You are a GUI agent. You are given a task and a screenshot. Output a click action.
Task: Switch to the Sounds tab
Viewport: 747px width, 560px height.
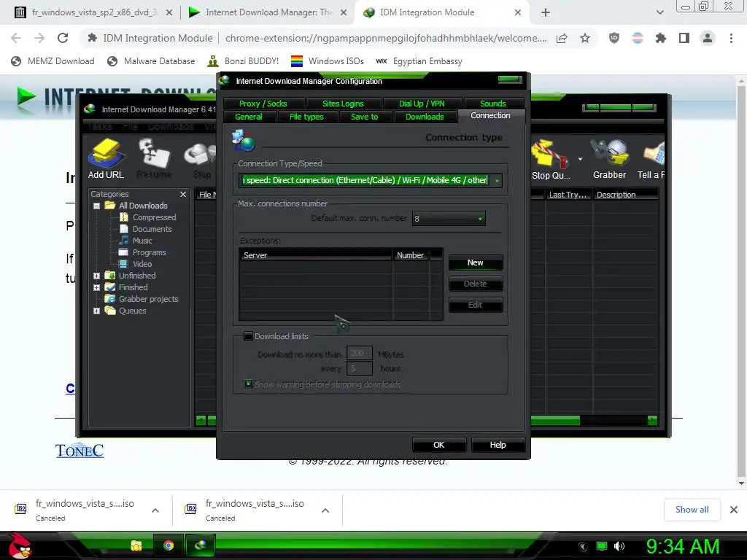click(493, 104)
